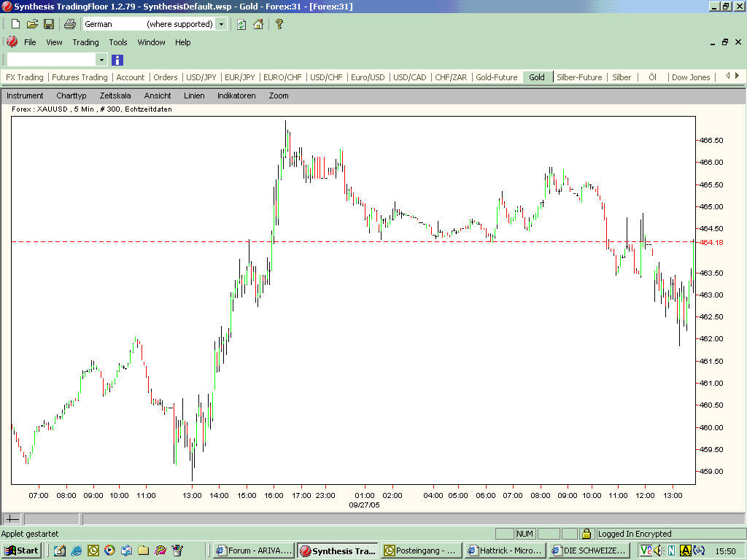
Task: Open the Posteingang taskbar window
Action: (x=421, y=551)
